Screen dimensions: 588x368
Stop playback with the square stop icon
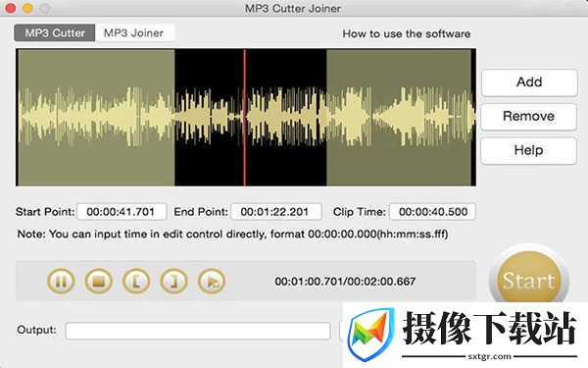click(99, 281)
